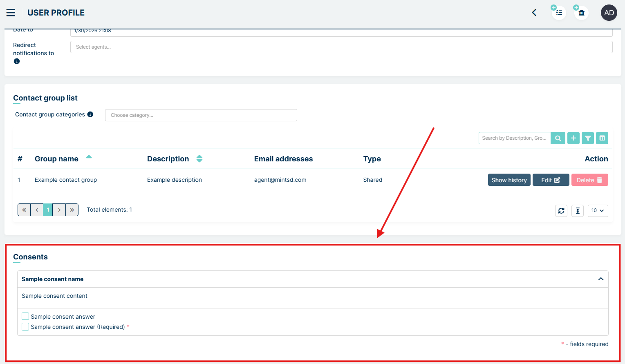Click the add task list icon
The image size is (625, 364).
tap(559, 13)
